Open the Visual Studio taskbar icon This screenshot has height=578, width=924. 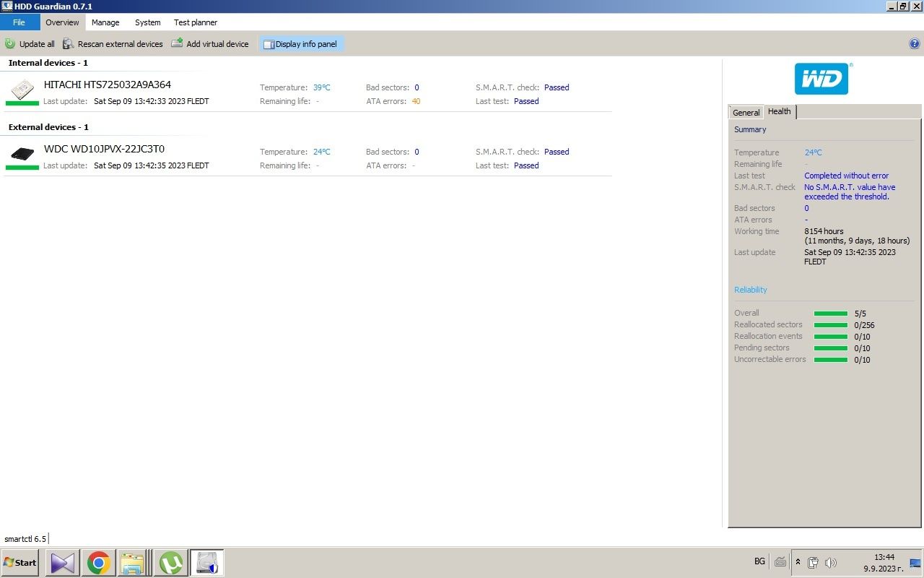(x=63, y=562)
